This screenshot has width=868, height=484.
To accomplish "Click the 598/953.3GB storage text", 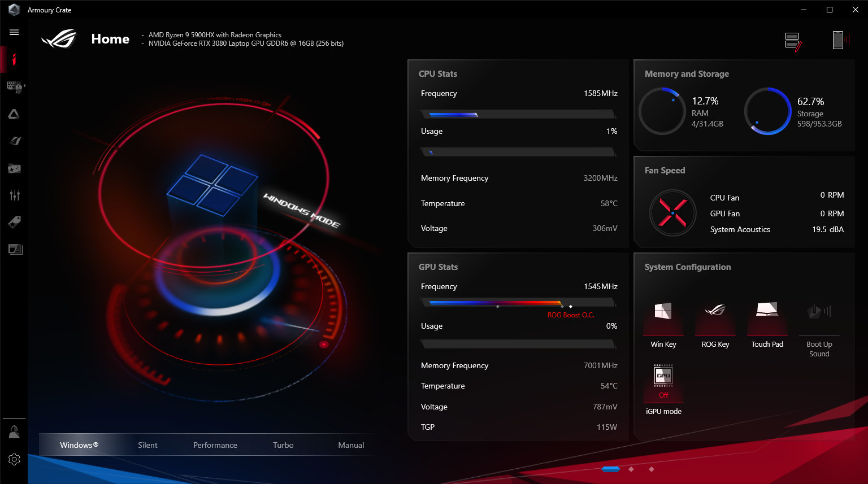I will [819, 124].
